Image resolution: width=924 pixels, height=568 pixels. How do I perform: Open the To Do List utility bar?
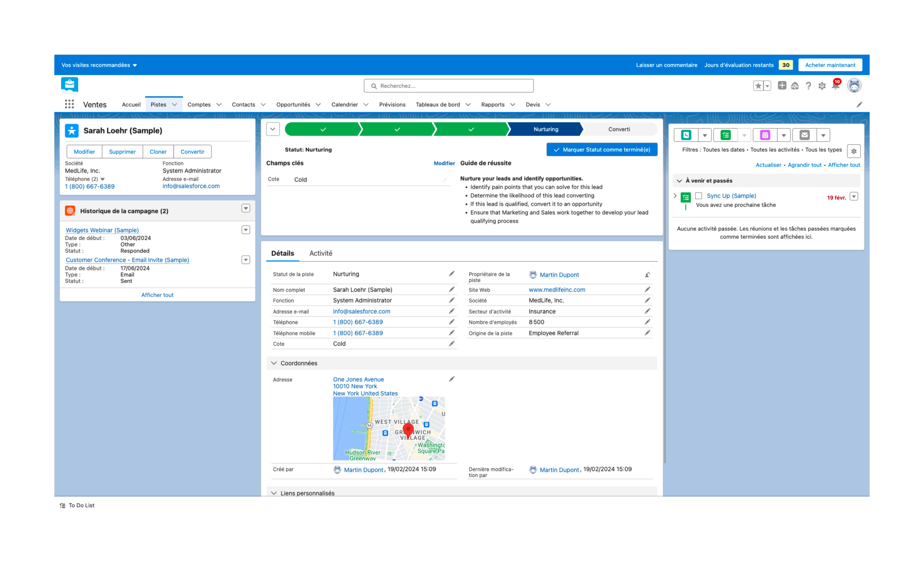[x=77, y=505]
